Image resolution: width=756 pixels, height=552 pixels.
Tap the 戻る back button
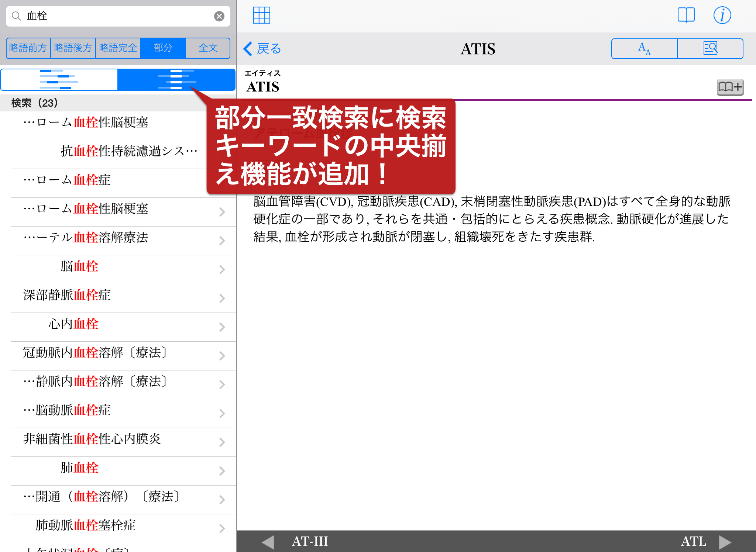[263, 49]
